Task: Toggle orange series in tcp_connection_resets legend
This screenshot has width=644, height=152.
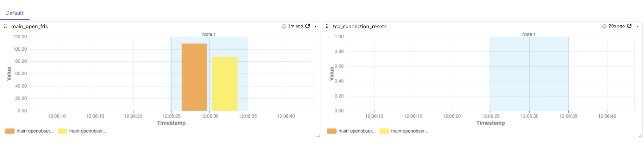Action: [351, 131]
